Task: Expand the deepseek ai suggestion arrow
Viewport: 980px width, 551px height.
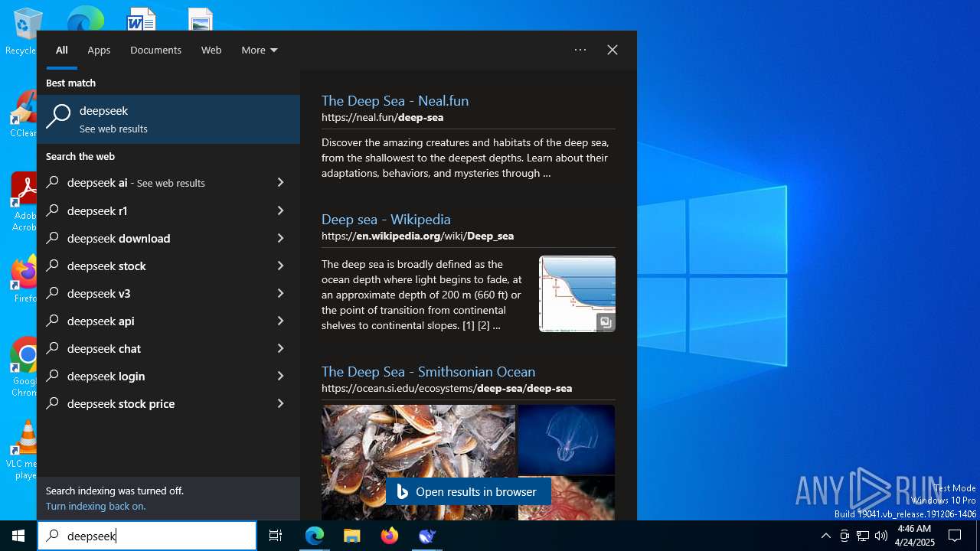Action: tap(280, 183)
